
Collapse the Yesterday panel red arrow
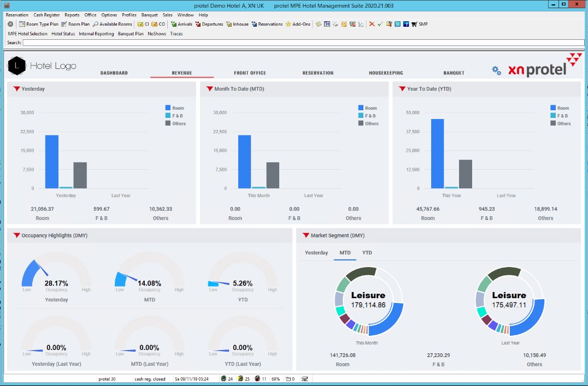pos(16,88)
